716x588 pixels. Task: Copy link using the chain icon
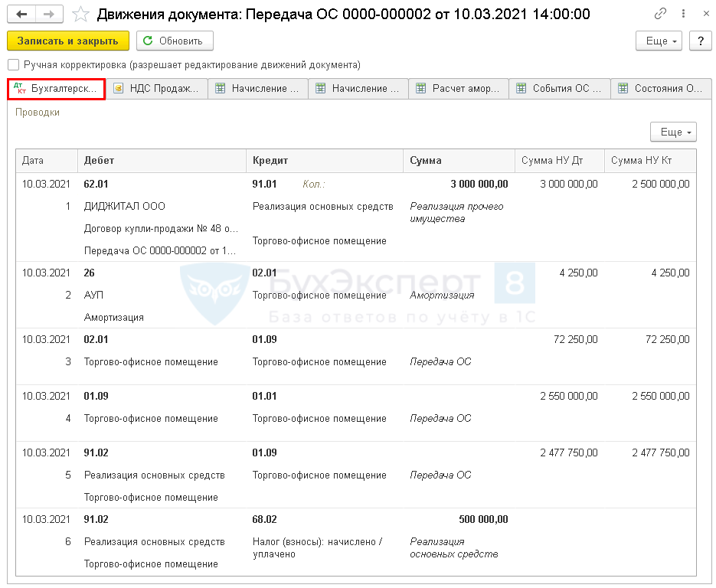660,14
